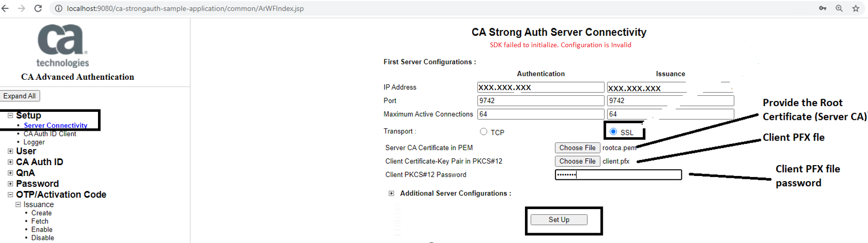Expand Additional Server Configurations section
Screen dimensions: 868x243
[x=391, y=193]
